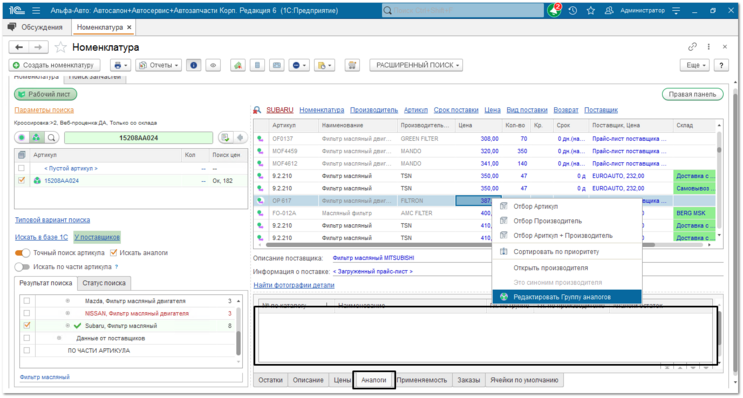Click Создать номенклатуру button
Viewport: 743px width, 398px height.
pos(54,65)
